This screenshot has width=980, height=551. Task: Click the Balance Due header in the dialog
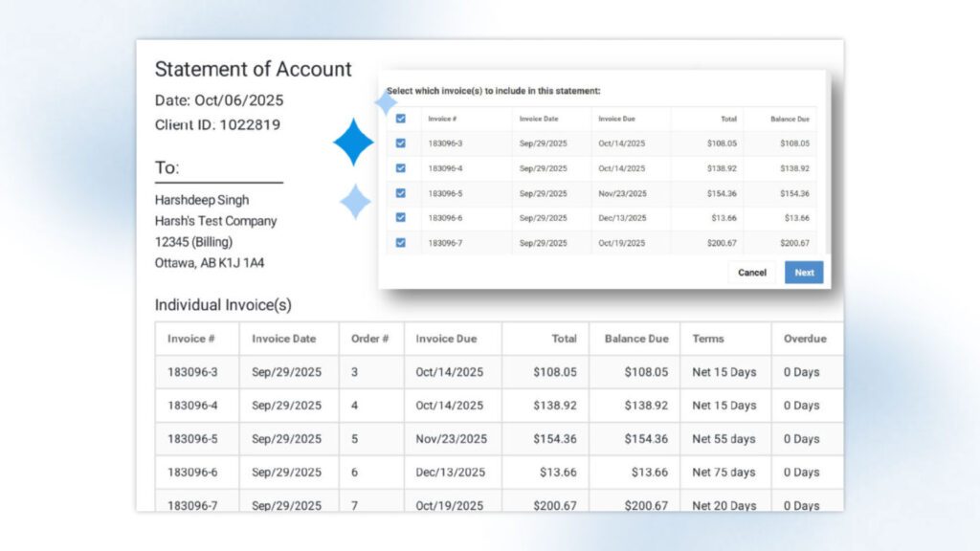(790, 119)
